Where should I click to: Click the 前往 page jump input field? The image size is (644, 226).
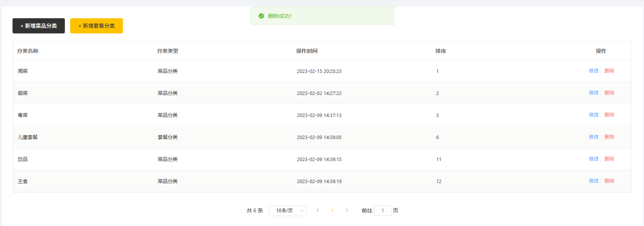point(383,210)
